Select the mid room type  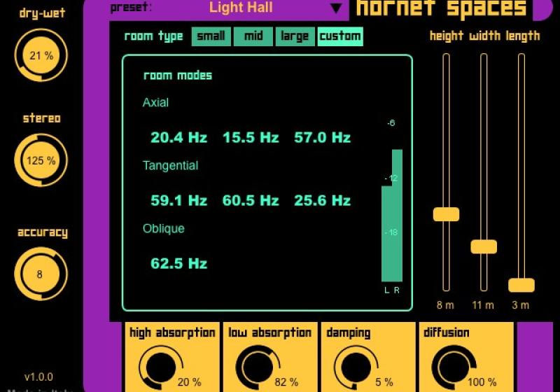253,36
